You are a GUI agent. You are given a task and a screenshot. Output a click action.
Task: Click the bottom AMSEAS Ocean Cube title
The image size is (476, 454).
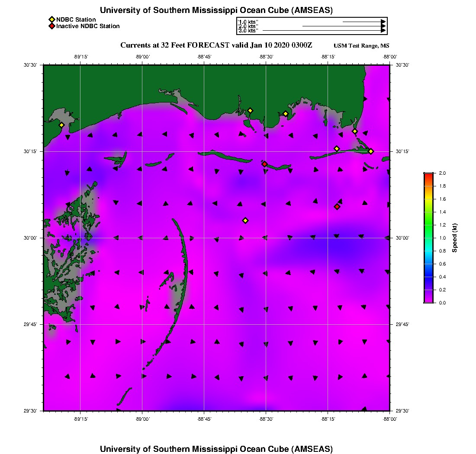(x=216, y=448)
